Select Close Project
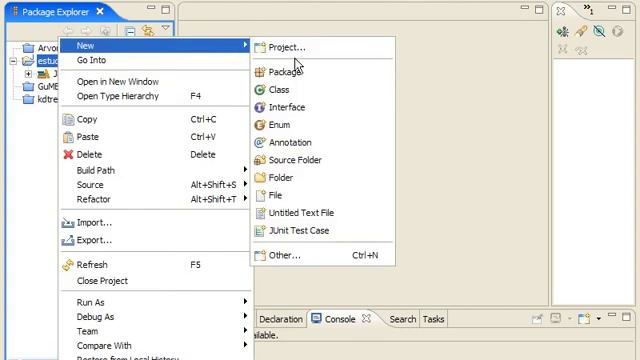 (155, 281)
